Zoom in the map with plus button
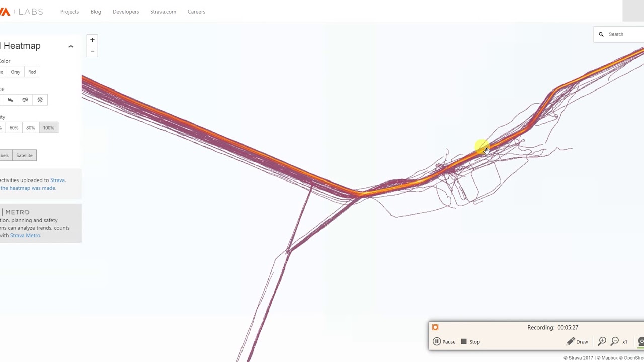Viewport: 644px width, 362px height. 92,40
